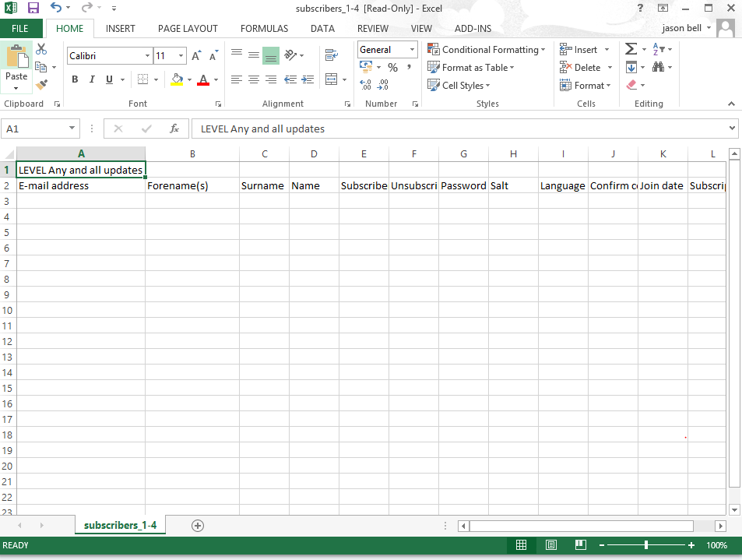The height and width of the screenshot is (560, 742).
Task: Click Increase Indent icon
Action: pyautogui.click(x=308, y=79)
